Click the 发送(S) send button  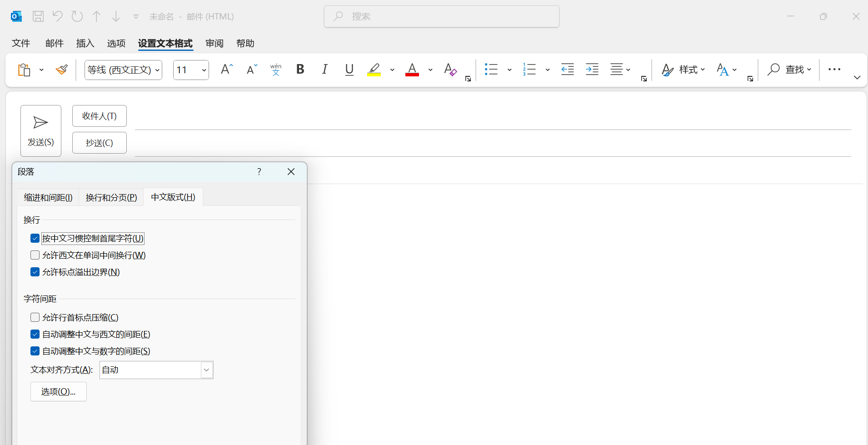pos(41,131)
